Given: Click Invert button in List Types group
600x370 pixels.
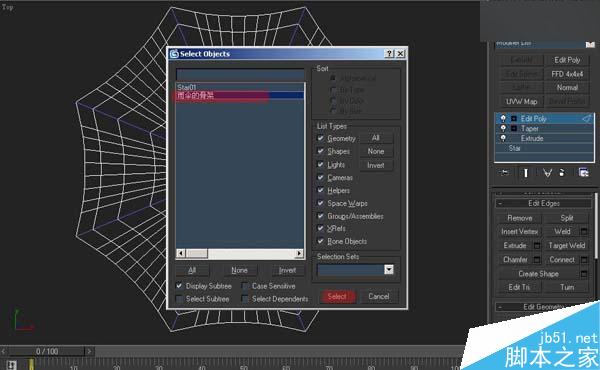Looking at the screenshot, I should (375, 165).
